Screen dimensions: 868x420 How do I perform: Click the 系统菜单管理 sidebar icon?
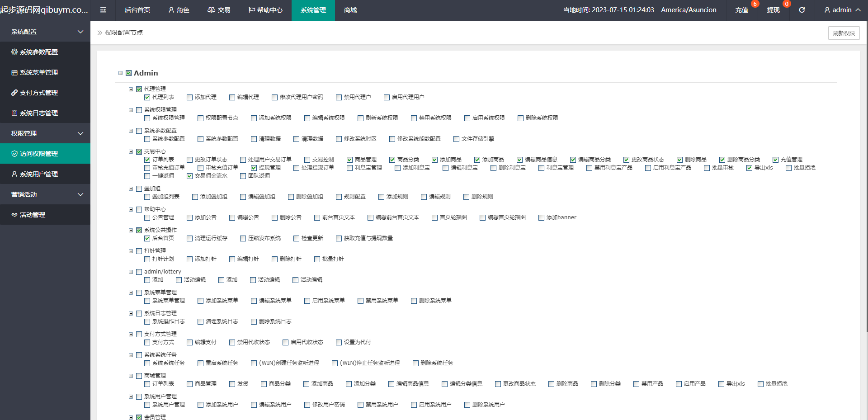14,72
